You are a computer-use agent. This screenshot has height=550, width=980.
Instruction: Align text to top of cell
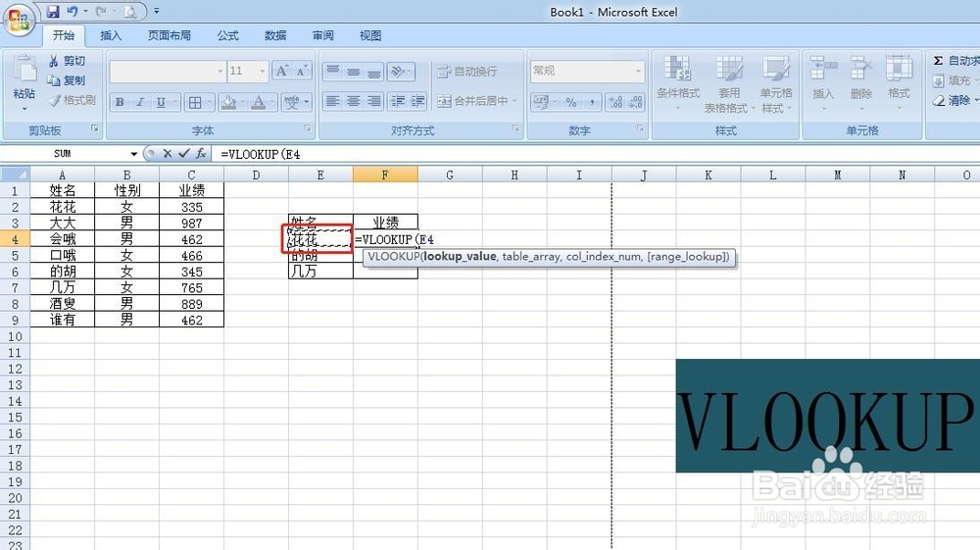[333, 72]
